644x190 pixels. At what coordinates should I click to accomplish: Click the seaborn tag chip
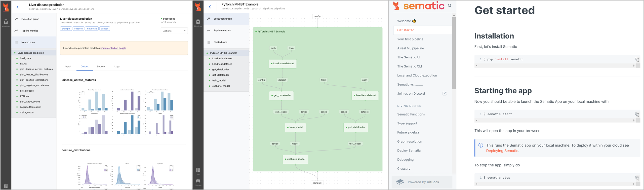tap(79, 29)
